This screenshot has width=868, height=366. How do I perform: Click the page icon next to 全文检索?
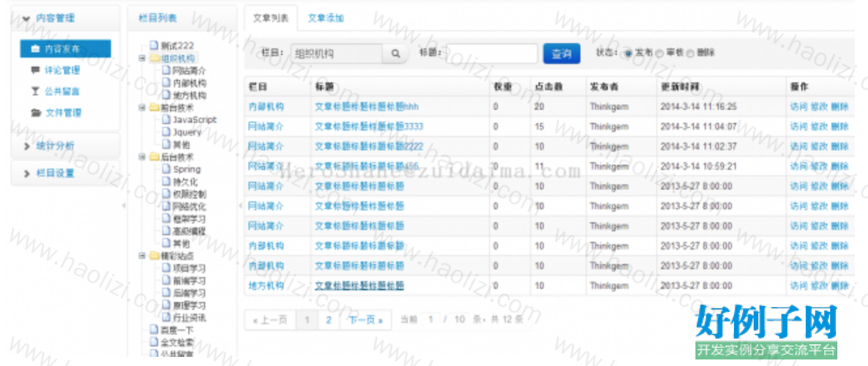(x=154, y=342)
